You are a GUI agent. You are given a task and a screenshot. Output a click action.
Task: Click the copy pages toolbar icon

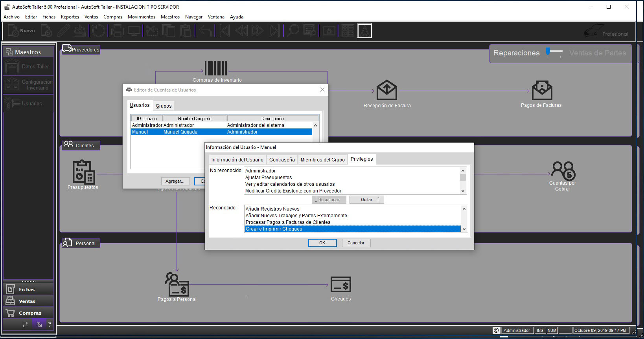click(169, 31)
